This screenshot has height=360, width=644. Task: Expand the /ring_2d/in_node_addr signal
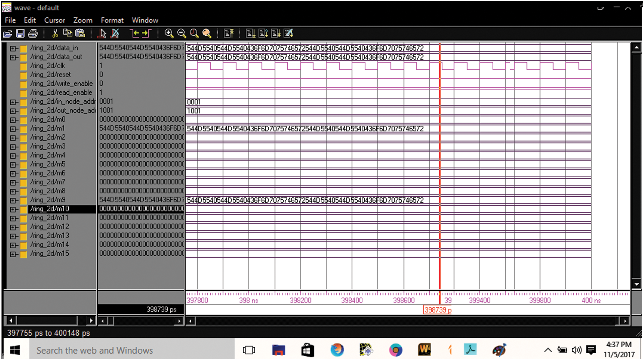pyautogui.click(x=13, y=102)
